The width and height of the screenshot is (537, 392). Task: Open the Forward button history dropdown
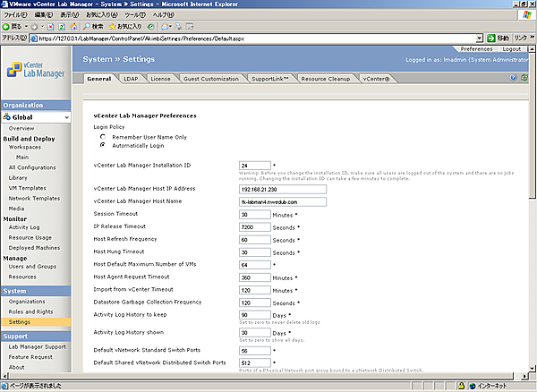click(42, 26)
